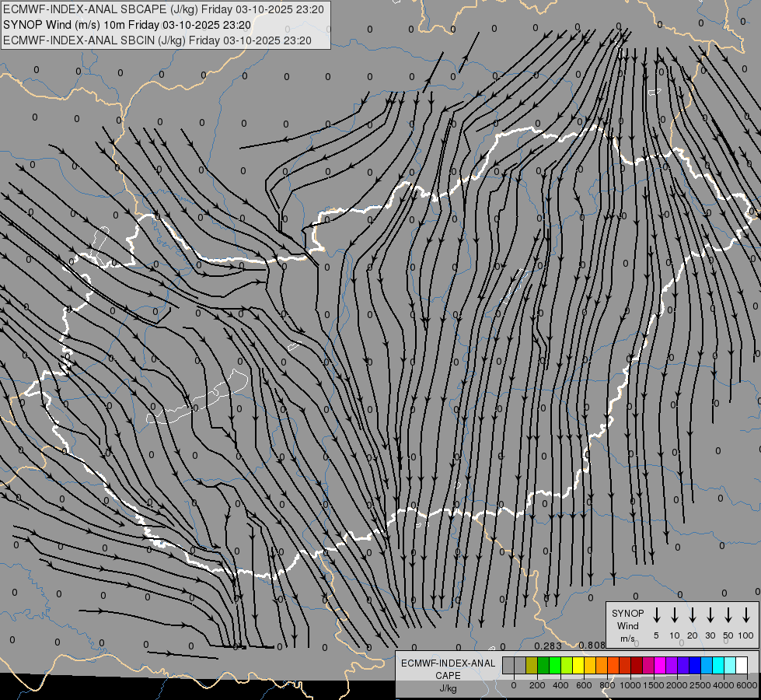Click the 0.283 value on the map
761x700 pixels.
[x=548, y=646]
